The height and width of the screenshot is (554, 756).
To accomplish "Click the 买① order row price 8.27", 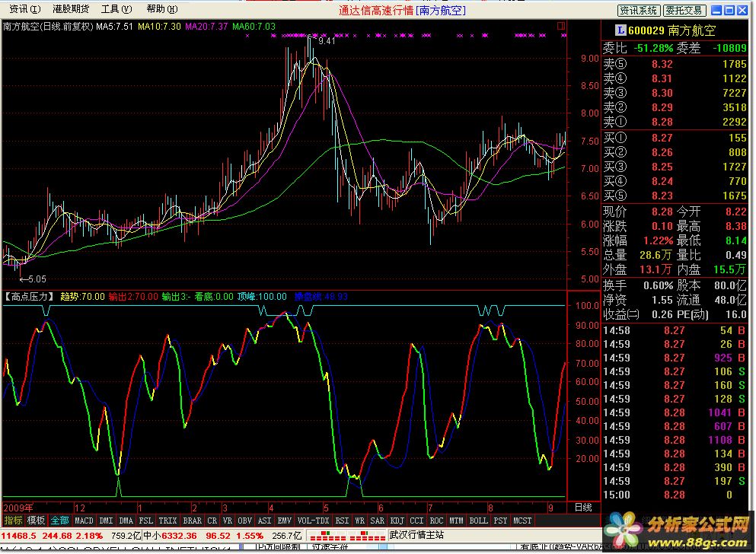I will tap(662, 138).
